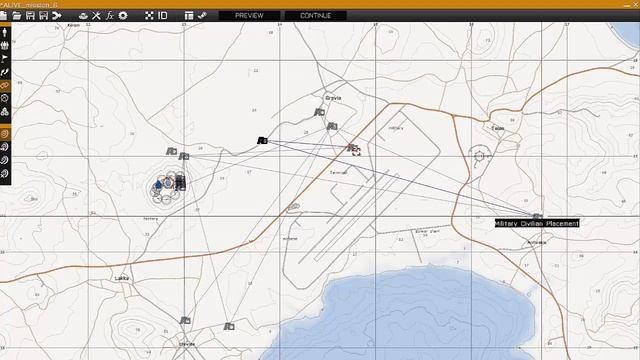Select the red-highlighted module icon by the airfield
Screen dimensions: 640x360
353,149
